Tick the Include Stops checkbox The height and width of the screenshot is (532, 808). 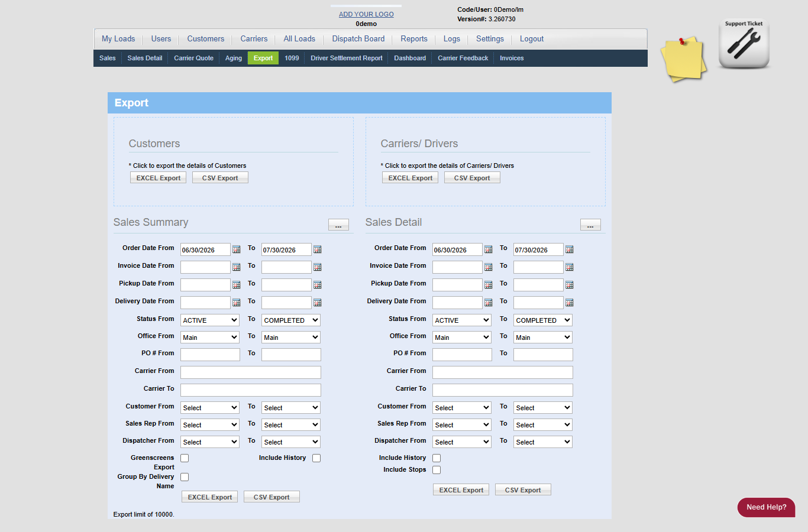pyautogui.click(x=437, y=470)
